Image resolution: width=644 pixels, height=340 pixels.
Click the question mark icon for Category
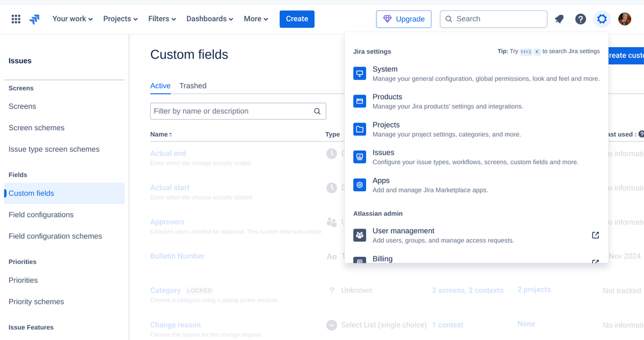(x=331, y=290)
